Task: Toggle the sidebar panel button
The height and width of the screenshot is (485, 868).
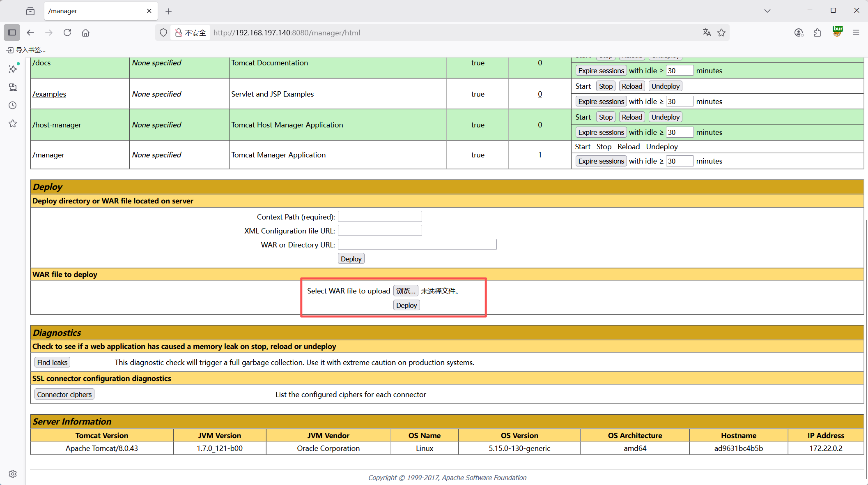Action: [12, 32]
